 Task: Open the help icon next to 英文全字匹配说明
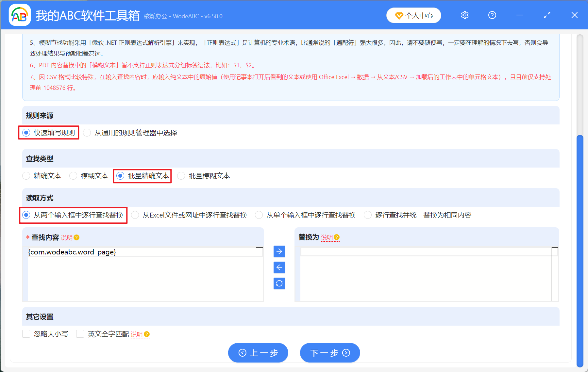[147, 334]
